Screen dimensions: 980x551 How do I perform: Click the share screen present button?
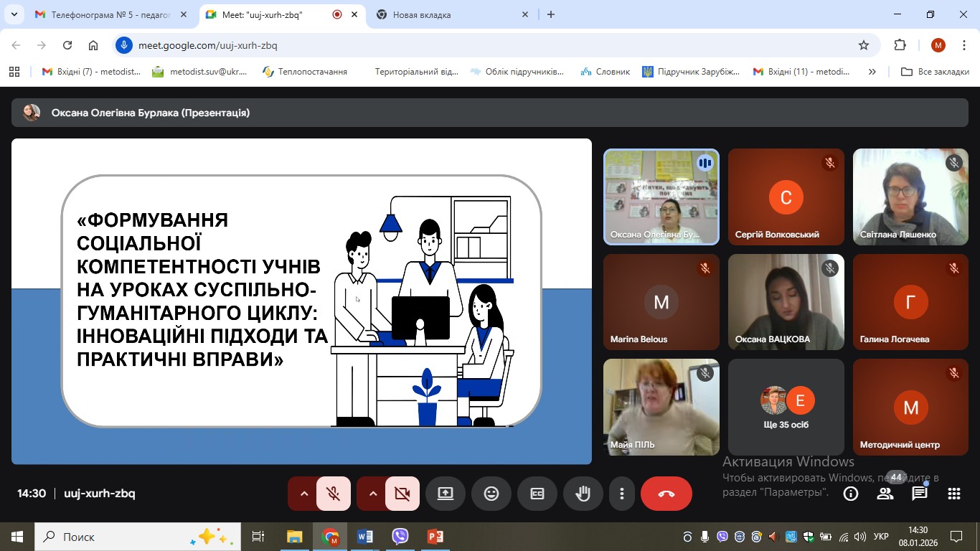pyautogui.click(x=446, y=494)
